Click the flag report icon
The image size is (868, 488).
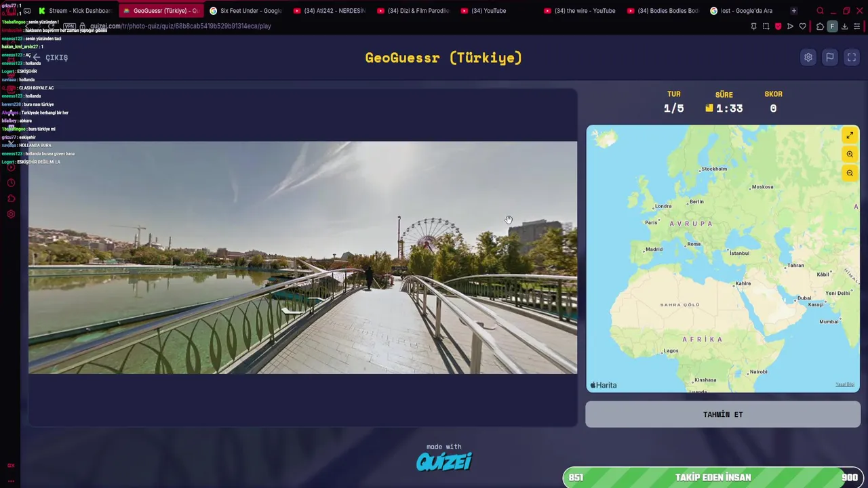coord(830,58)
